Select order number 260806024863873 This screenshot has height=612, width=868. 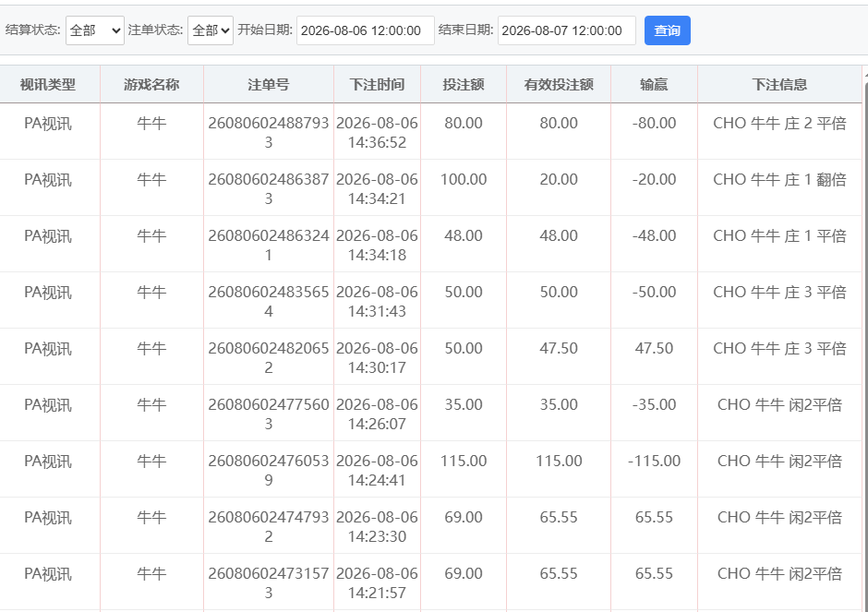click(x=269, y=189)
